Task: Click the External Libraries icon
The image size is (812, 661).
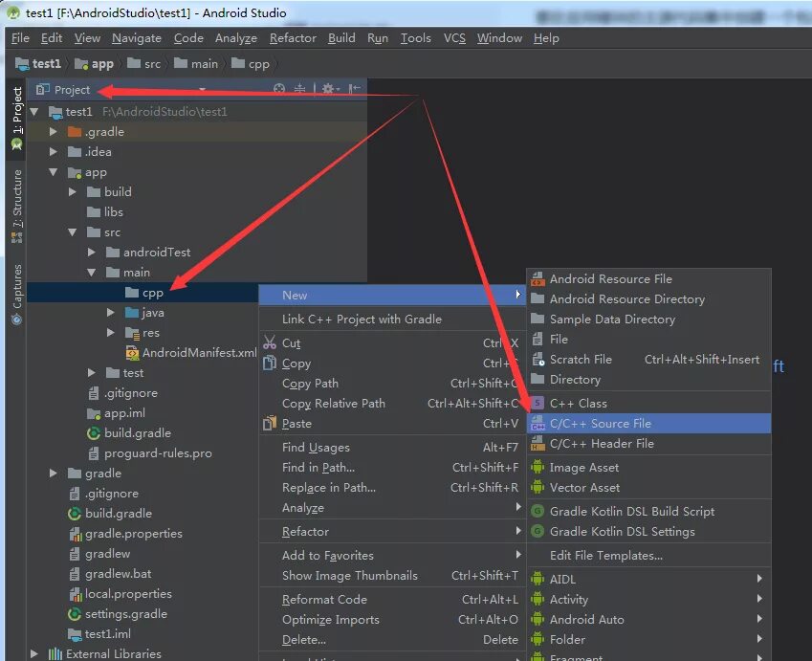Action: (55, 653)
